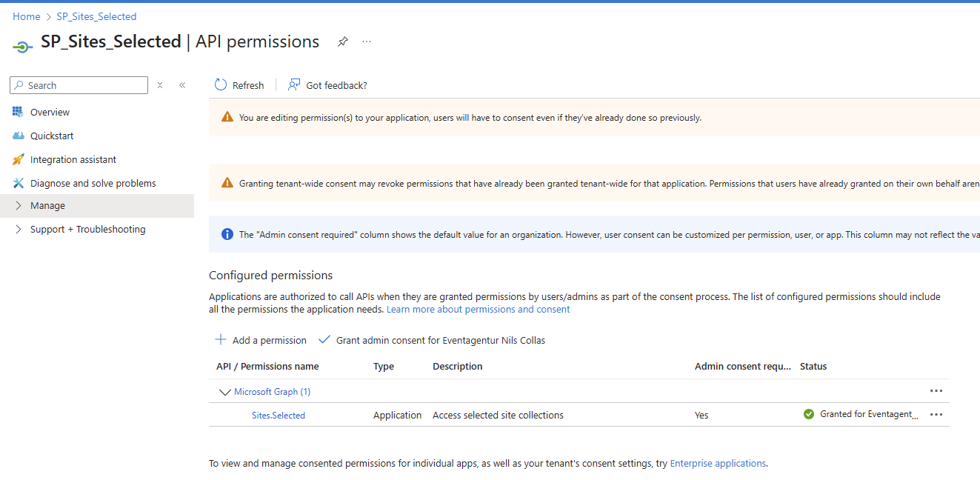Click the Description column header
The image size is (980, 480).
pos(458,366)
